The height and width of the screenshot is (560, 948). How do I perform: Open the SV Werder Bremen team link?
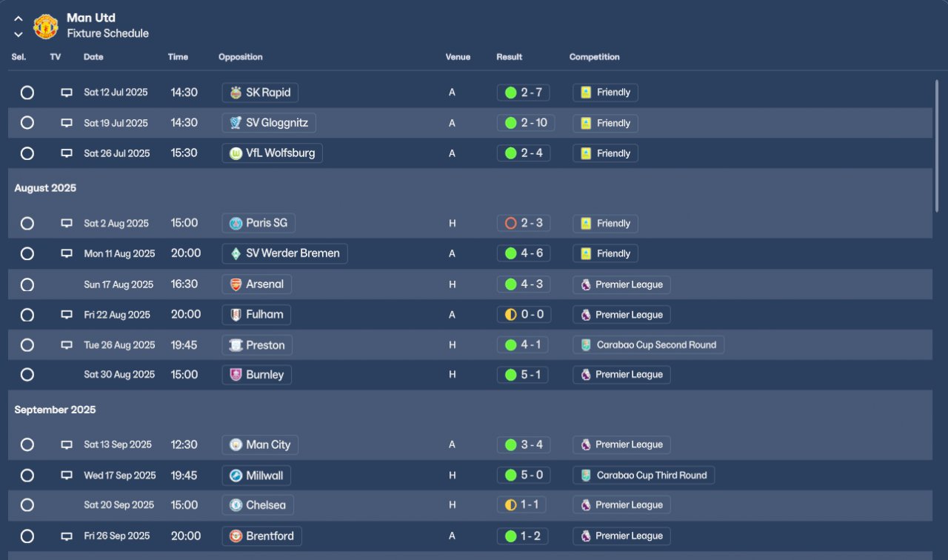[x=293, y=253]
